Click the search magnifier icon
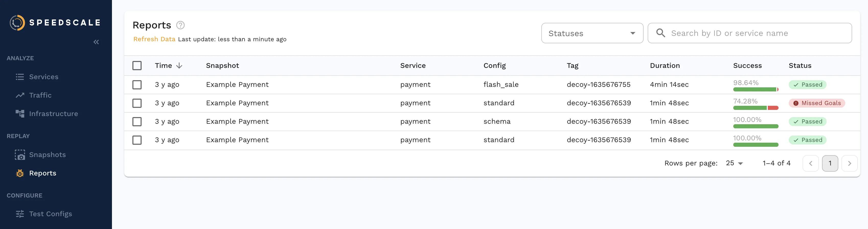The image size is (868, 229). (660, 33)
